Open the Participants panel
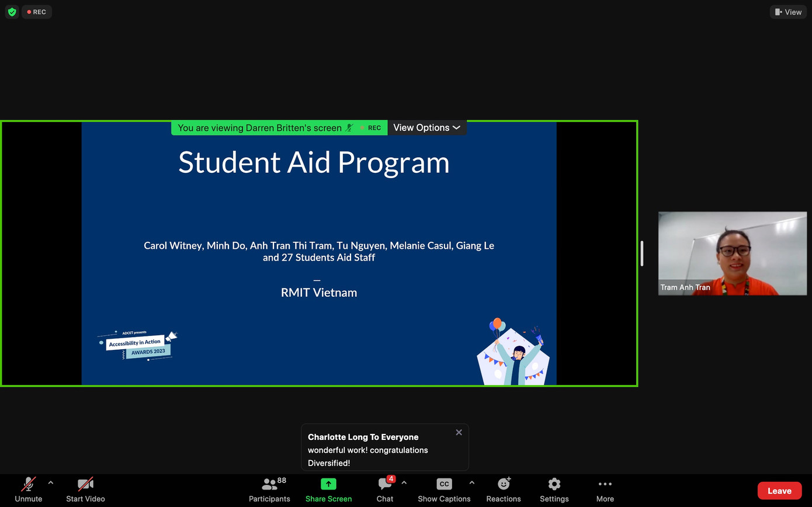812x507 pixels. click(x=269, y=489)
